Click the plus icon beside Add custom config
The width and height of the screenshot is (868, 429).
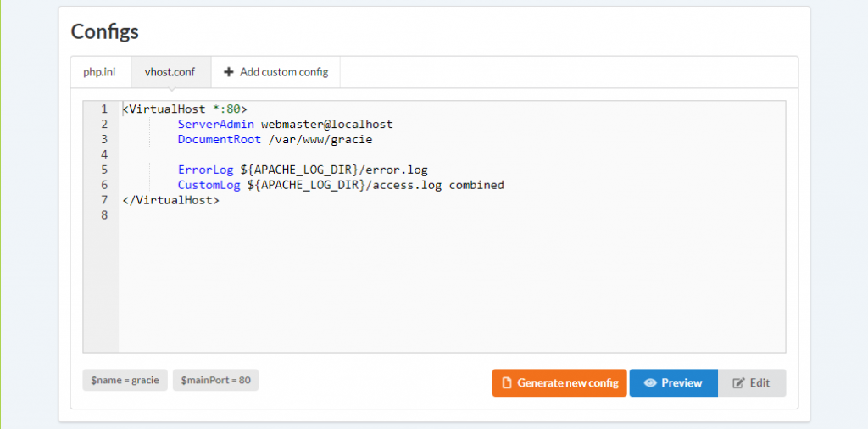229,72
